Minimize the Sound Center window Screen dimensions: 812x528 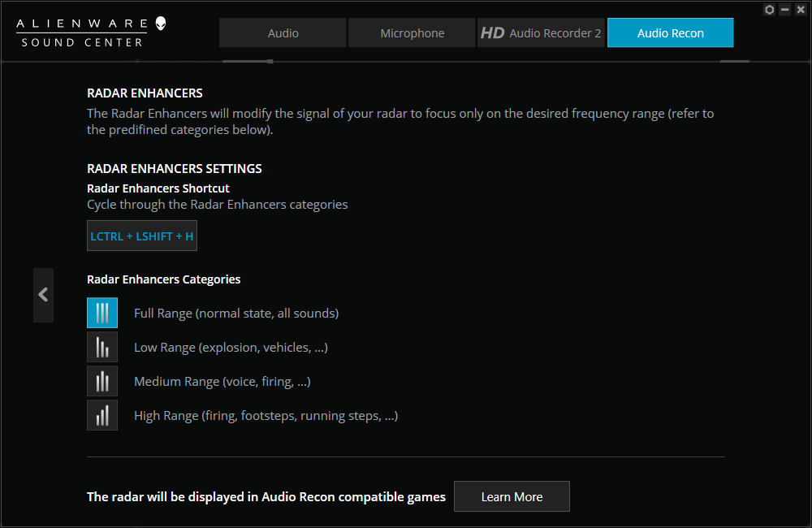coord(785,10)
